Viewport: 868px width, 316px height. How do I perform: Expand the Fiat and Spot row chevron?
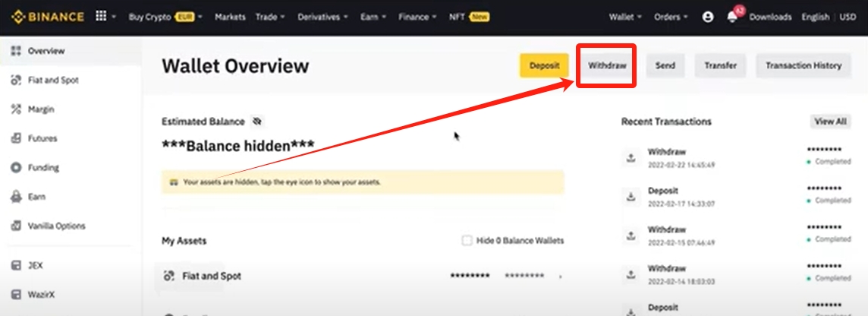point(560,276)
